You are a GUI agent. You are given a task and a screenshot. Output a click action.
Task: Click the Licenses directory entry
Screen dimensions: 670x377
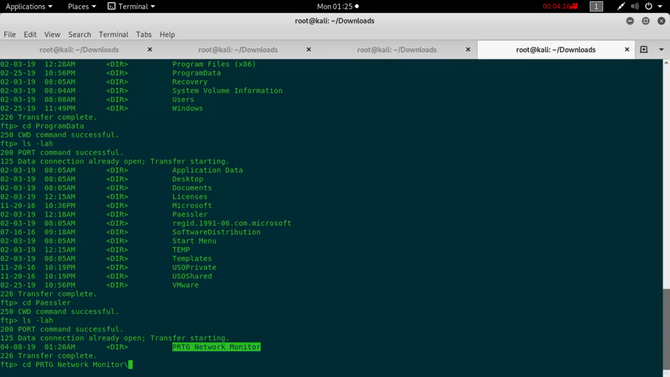tap(190, 197)
